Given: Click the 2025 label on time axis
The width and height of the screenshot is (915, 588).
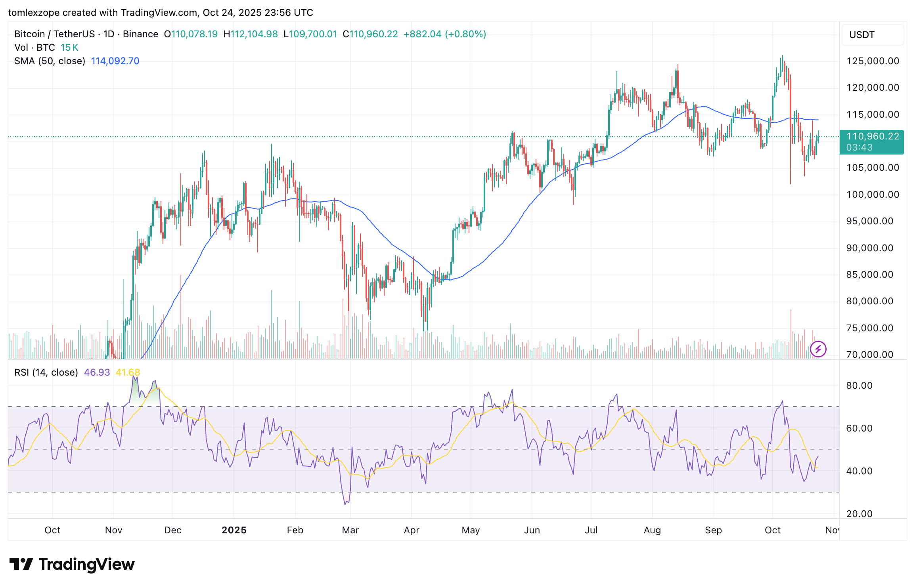Looking at the screenshot, I should point(234,530).
